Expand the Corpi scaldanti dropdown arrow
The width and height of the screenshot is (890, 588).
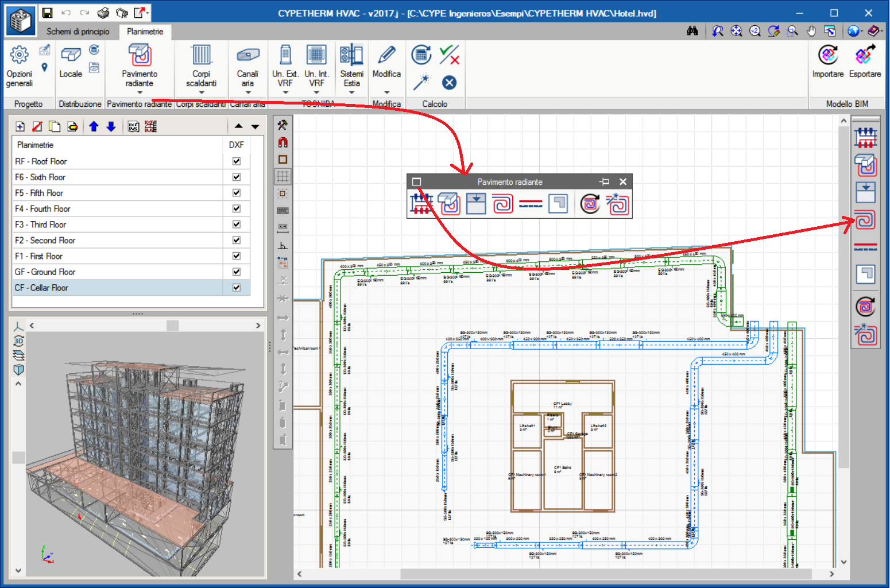[202, 92]
